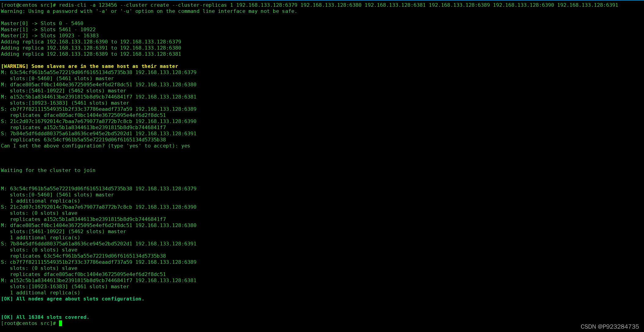Click the last '1 additional replica(s)' line

click(x=45, y=293)
